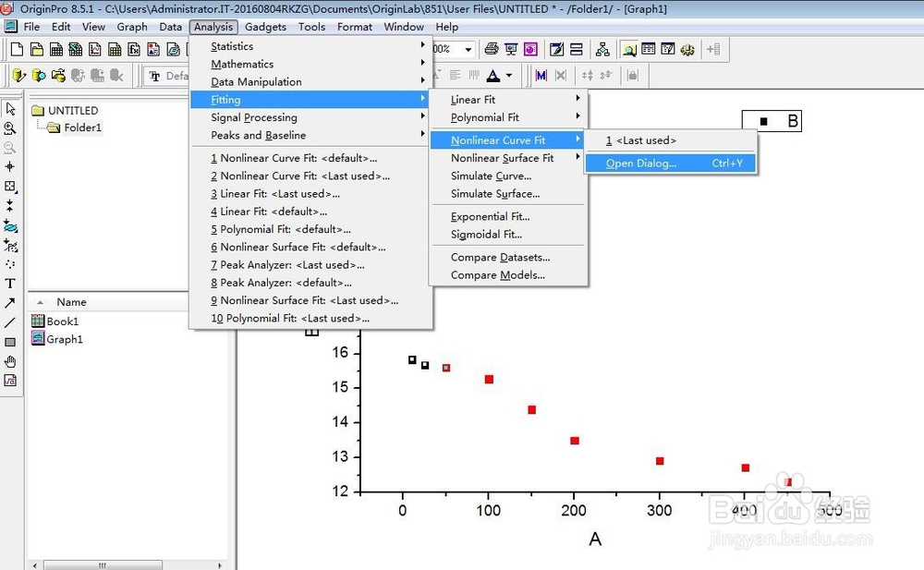Select Compare Models... entry
The height and width of the screenshot is (570, 924).
[x=508, y=274]
